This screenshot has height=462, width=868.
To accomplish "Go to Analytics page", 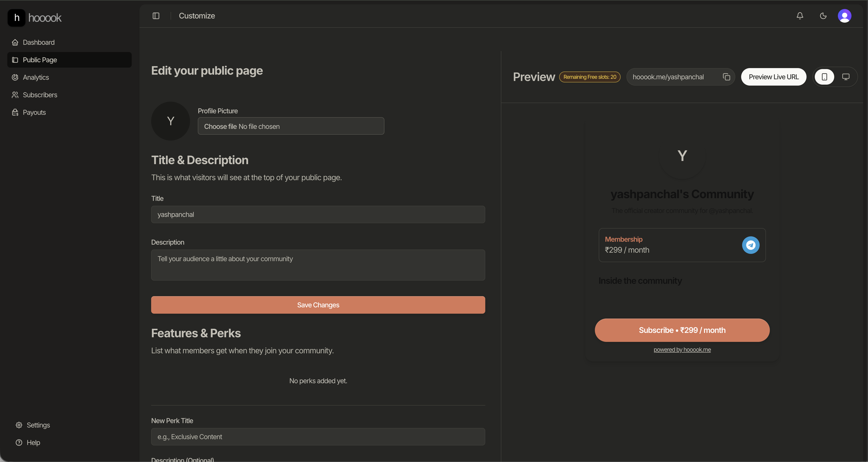I will 36,77.
